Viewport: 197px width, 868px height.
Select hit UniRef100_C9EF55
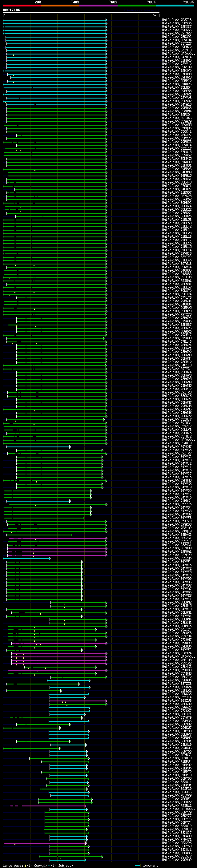click(177, 91)
